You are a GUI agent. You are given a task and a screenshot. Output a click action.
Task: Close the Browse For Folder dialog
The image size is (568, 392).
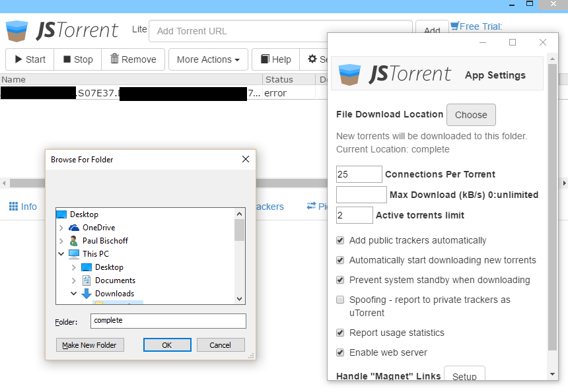(x=246, y=159)
